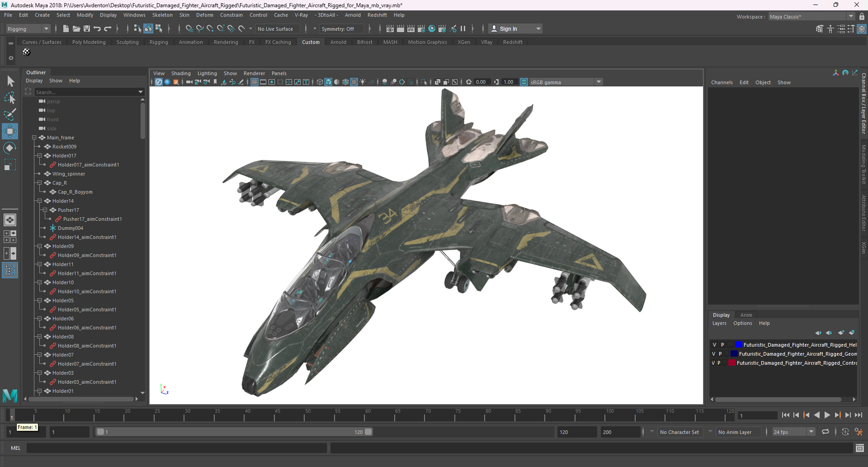The image size is (868, 467).
Task: Toggle visibility V of Rigged_Hel layer
Action: pyautogui.click(x=714, y=345)
